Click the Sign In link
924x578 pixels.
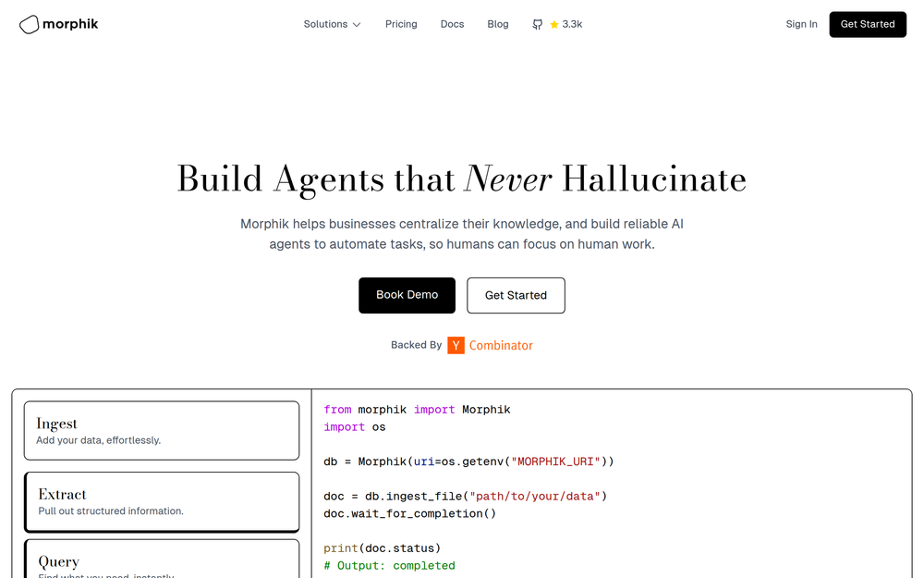click(801, 24)
